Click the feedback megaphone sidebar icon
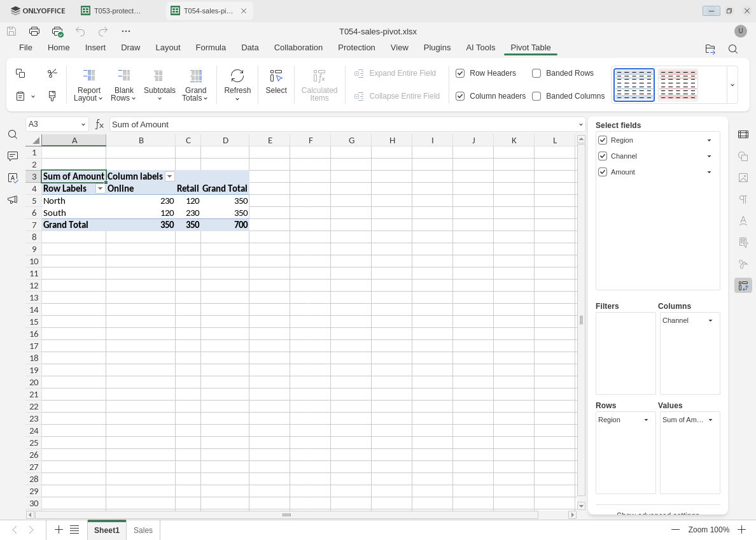Screen dimensions: 756x540 pos(13,199)
